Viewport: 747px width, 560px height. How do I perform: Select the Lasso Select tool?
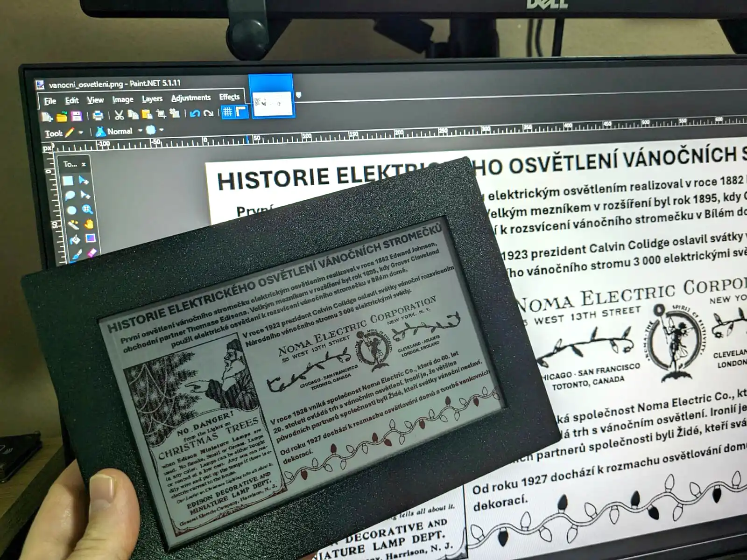(x=70, y=195)
